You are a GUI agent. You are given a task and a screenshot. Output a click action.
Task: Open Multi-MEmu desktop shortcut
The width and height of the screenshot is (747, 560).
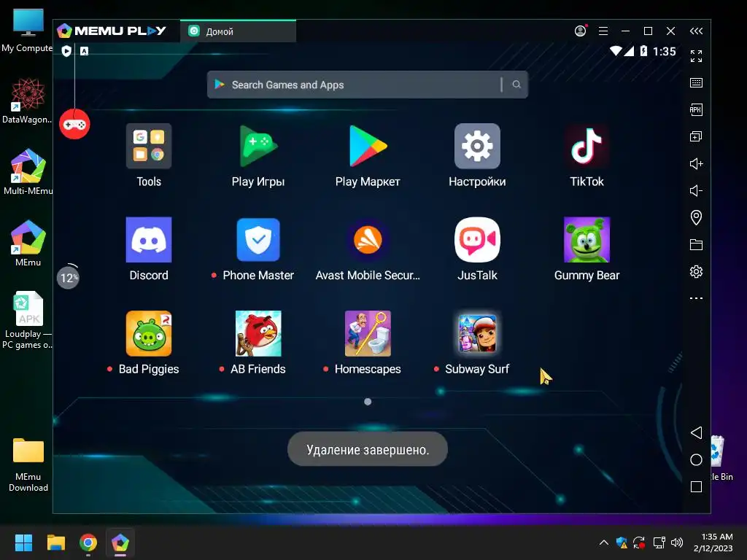(28, 172)
